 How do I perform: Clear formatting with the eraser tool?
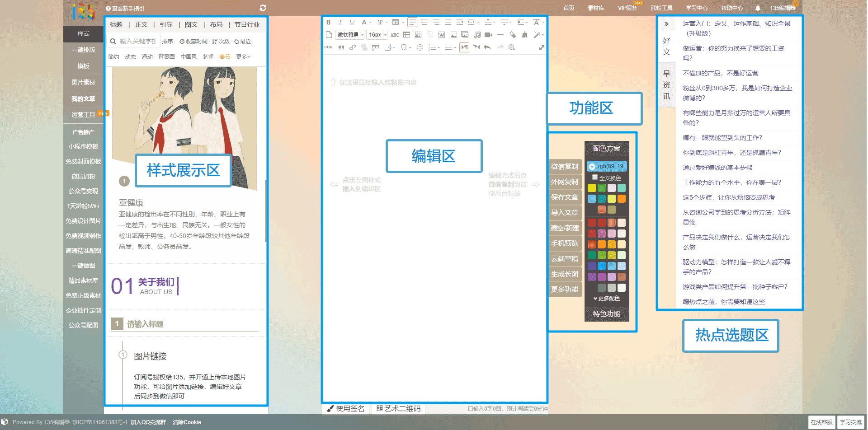512,35
